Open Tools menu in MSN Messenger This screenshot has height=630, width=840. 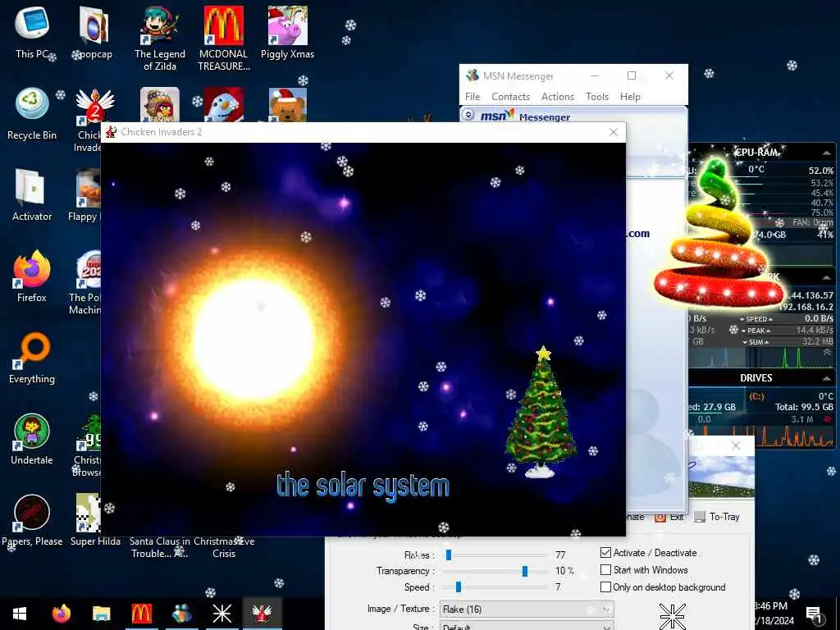pyautogui.click(x=597, y=97)
